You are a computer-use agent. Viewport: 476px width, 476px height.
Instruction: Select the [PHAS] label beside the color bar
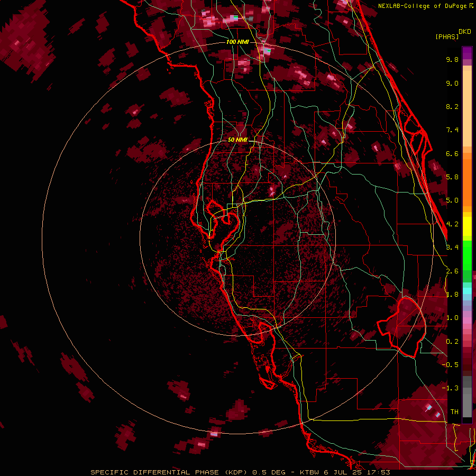click(447, 37)
